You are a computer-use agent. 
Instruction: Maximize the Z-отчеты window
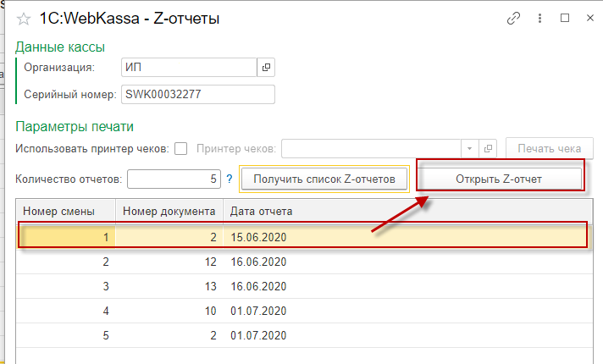point(565,18)
